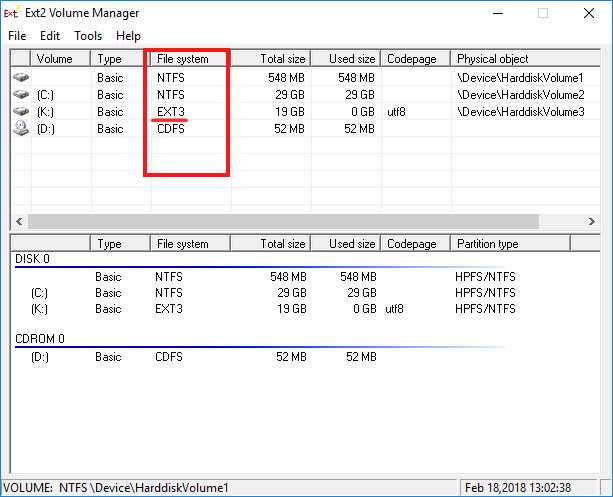Click HPFS/NTFS partition type for (K:)
Image resolution: width=613 pixels, height=497 pixels.
[x=485, y=309]
